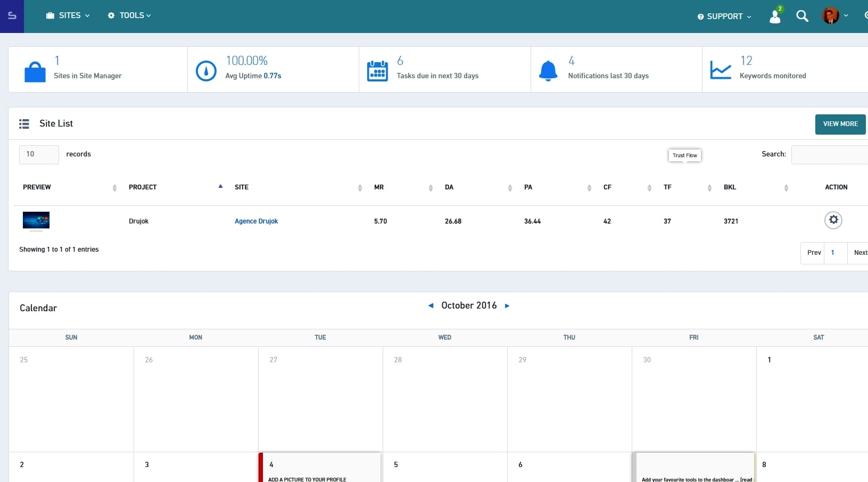Open the Drujok site preview thumbnail

[x=36, y=221]
